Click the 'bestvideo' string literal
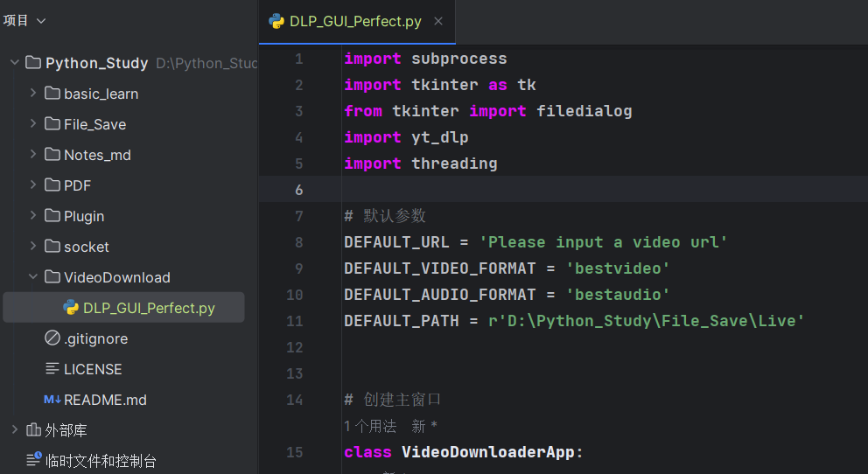This screenshot has width=868, height=474. pyautogui.click(x=618, y=268)
